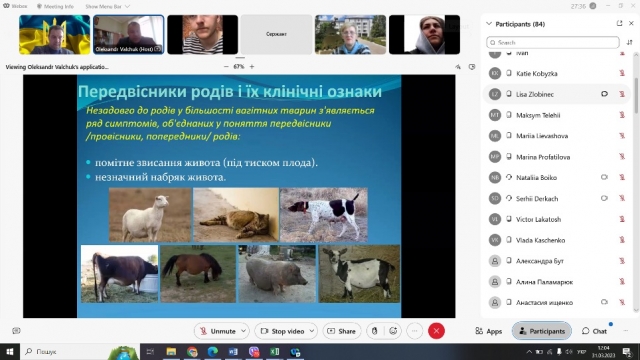
Task: Open Meeting Info
Action: tap(55, 7)
